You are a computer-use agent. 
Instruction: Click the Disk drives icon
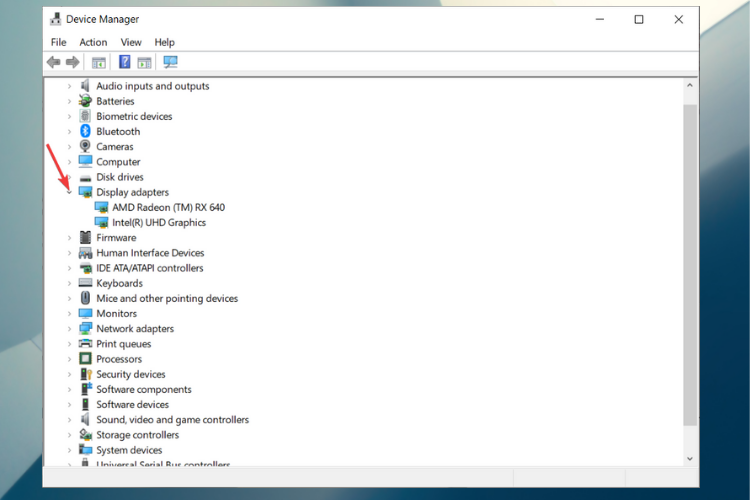pyautogui.click(x=85, y=178)
